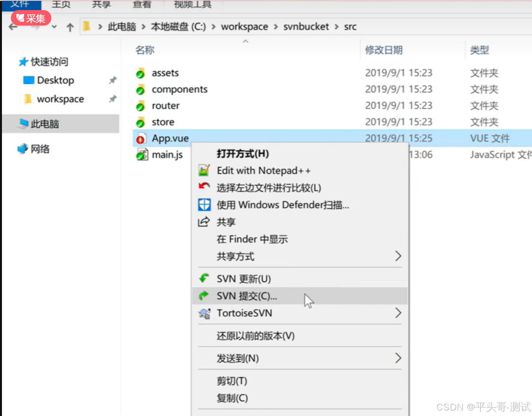Click the assets folder SVN status icon
This screenshot has height=416, width=532.
140,73
